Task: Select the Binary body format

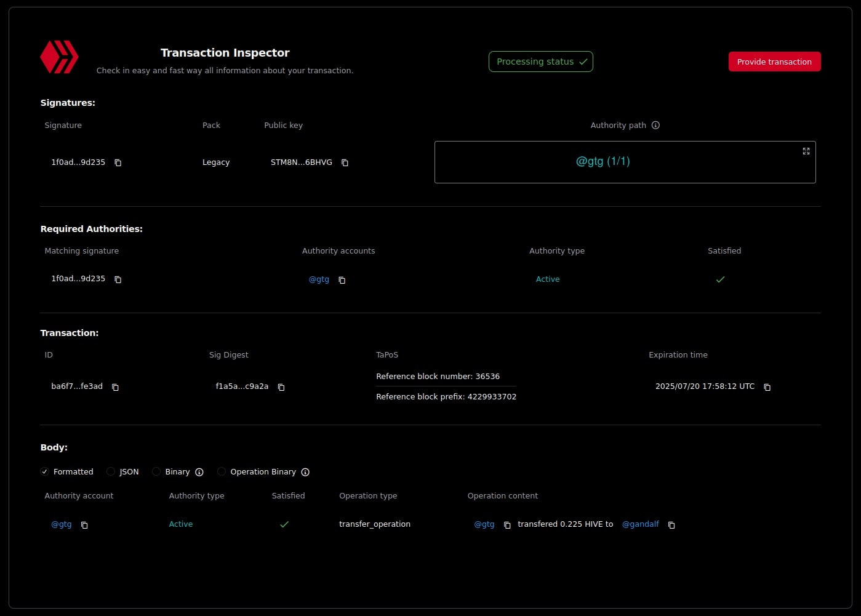Action: pyautogui.click(x=156, y=471)
